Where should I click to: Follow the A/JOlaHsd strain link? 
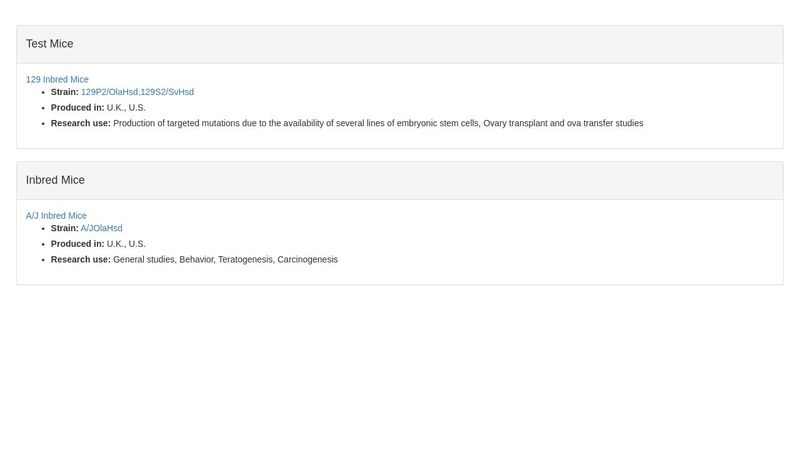point(101,228)
